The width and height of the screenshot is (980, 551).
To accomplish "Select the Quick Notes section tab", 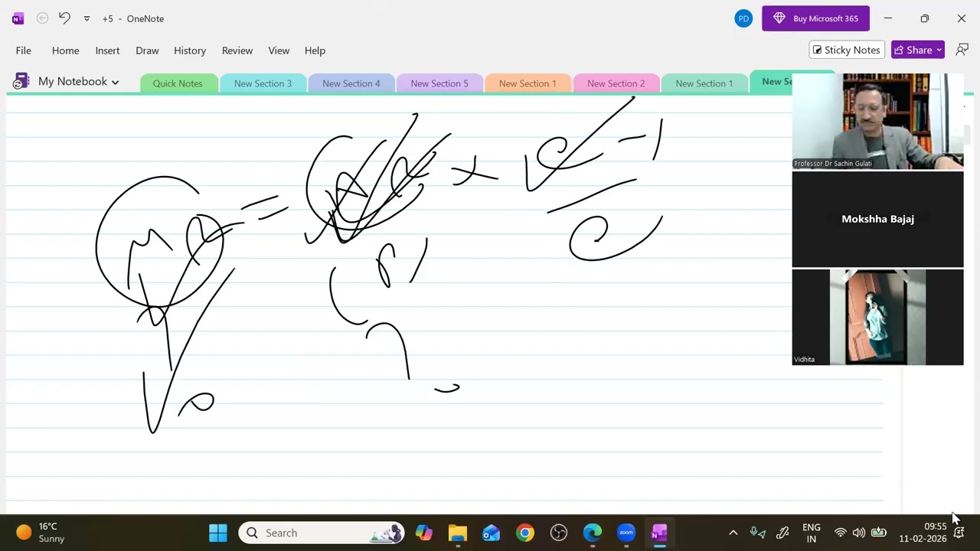I will click(178, 83).
